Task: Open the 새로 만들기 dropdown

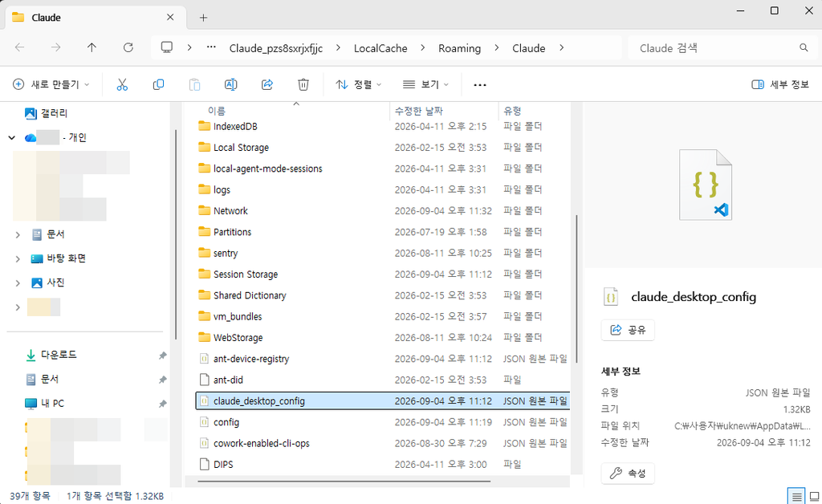Action: point(51,84)
